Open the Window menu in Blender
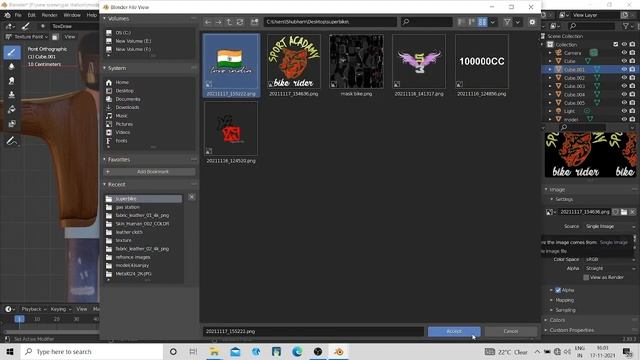Viewport: 640px width, 360px height. pos(72,15)
